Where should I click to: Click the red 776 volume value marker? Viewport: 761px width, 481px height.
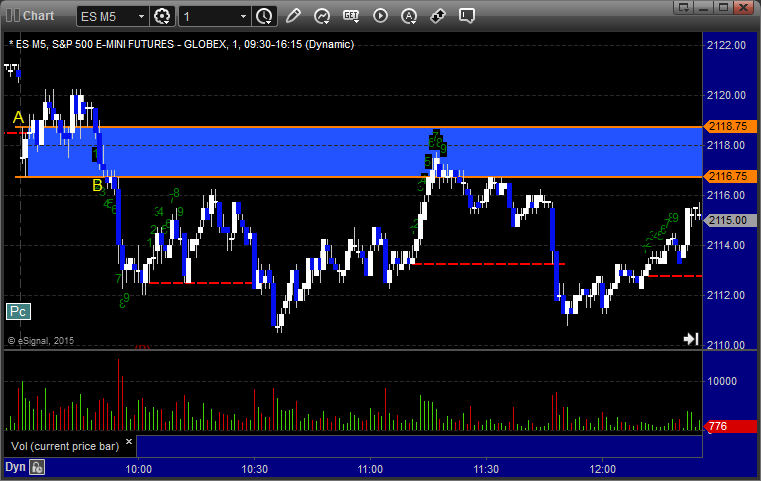729,426
